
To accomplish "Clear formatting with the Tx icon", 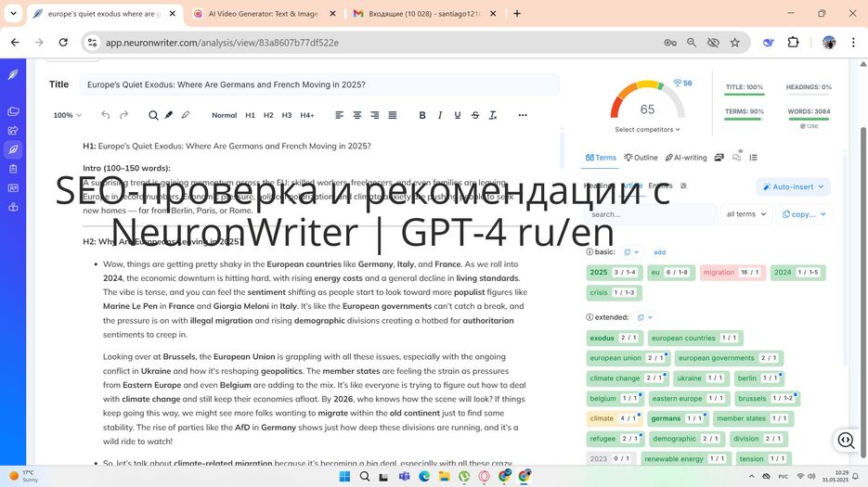I will 493,115.
